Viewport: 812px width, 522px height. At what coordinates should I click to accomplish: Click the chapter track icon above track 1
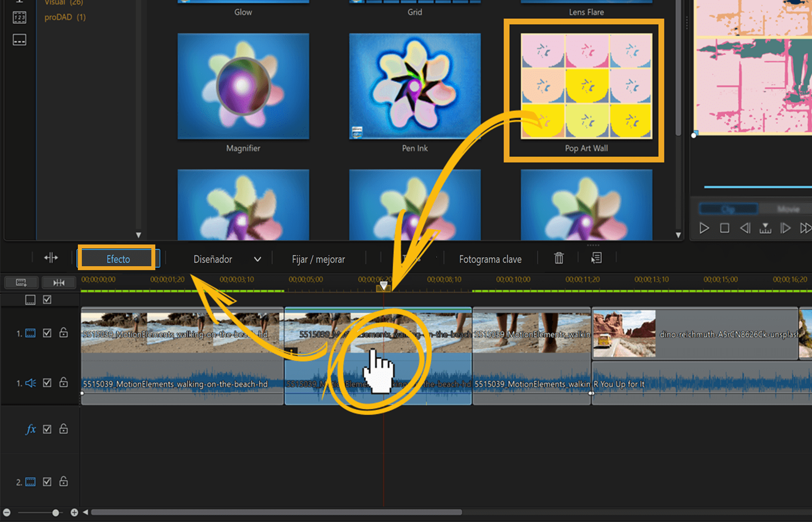tap(30, 300)
